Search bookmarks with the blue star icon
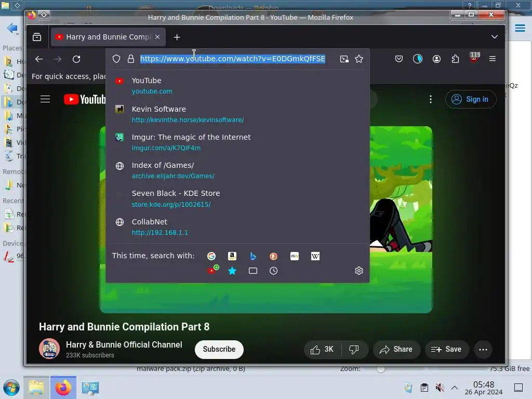The width and height of the screenshot is (532, 399). pos(232,271)
